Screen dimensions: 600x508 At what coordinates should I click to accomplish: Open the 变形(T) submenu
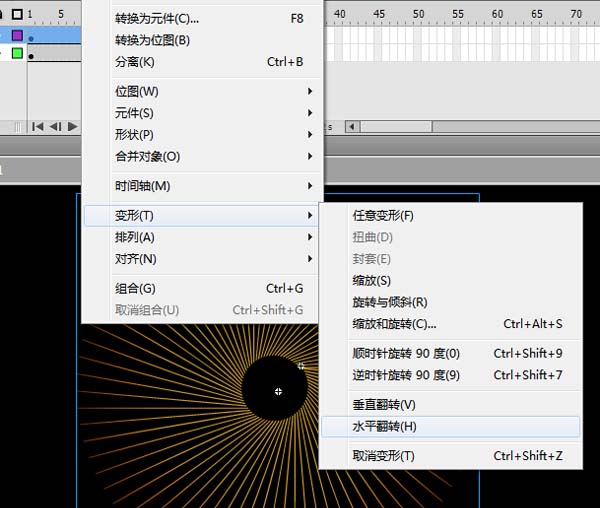click(x=202, y=216)
